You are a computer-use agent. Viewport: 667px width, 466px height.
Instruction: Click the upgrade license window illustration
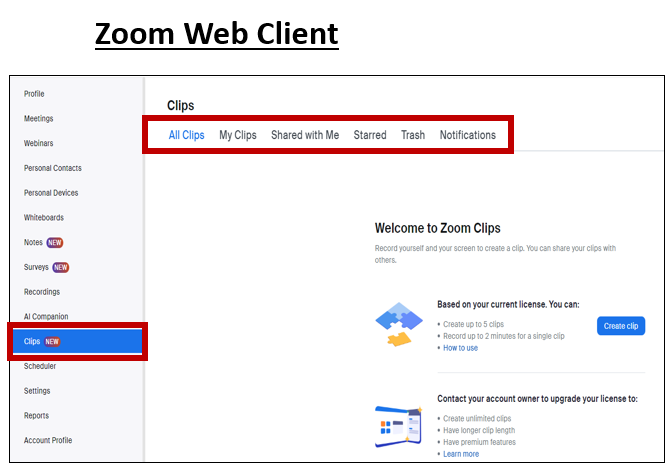(x=399, y=426)
